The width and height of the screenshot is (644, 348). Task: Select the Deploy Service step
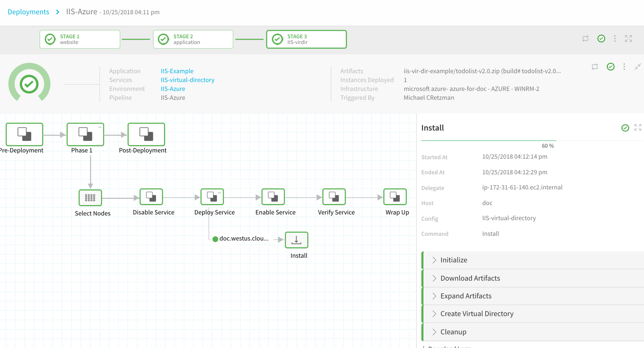click(x=212, y=197)
